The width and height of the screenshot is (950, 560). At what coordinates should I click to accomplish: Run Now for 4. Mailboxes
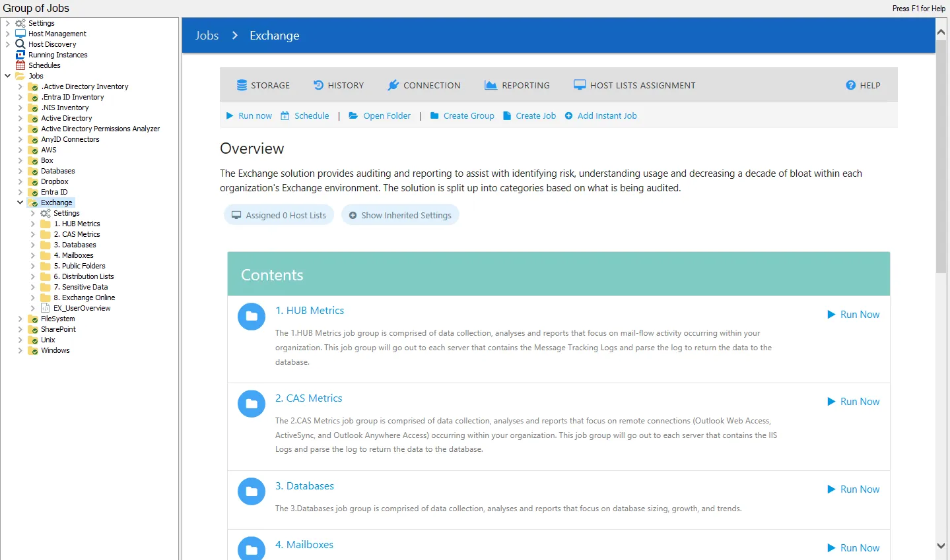click(854, 548)
